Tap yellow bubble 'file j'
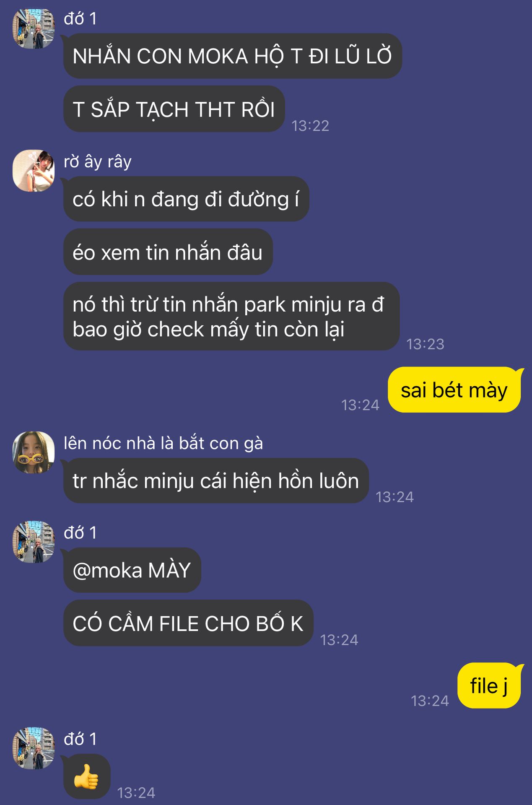 (489, 686)
